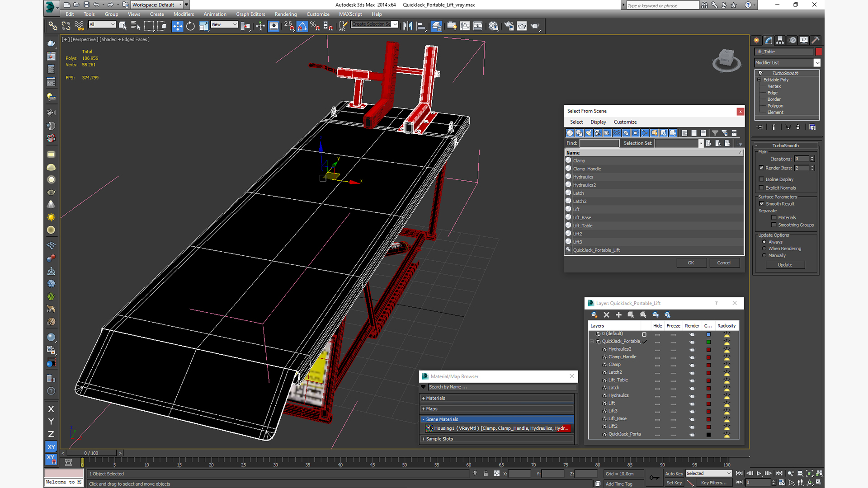Click Toggle Set Key Mode key icon
Image resolution: width=868 pixels, height=488 pixels.
coord(654,478)
